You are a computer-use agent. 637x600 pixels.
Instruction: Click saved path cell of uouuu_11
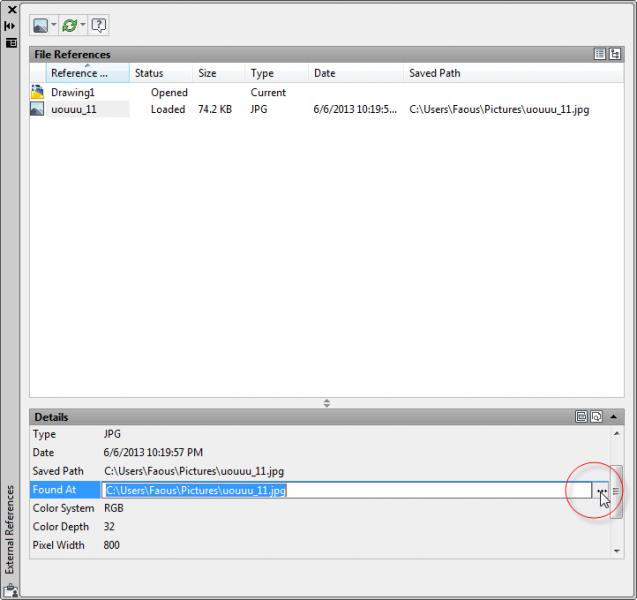499,109
